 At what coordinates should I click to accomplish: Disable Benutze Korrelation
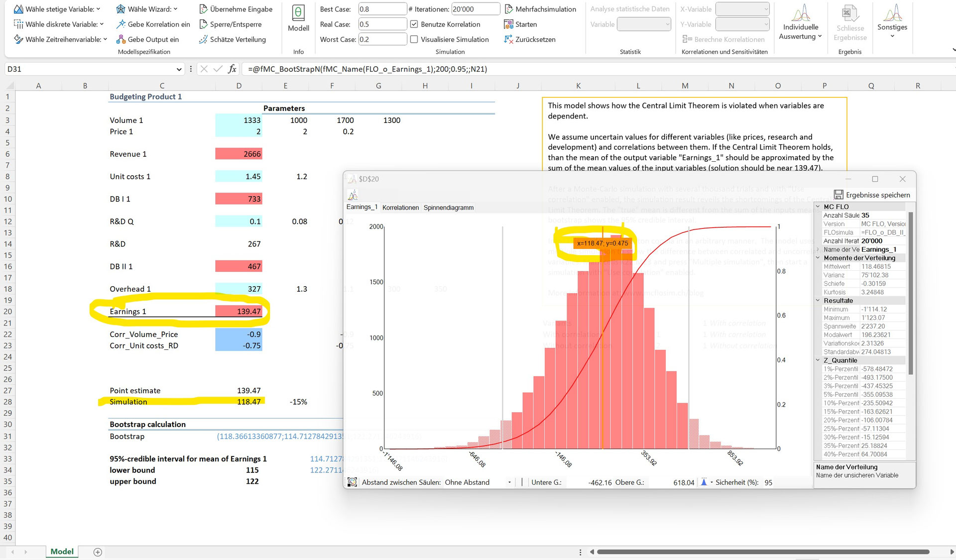(415, 24)
